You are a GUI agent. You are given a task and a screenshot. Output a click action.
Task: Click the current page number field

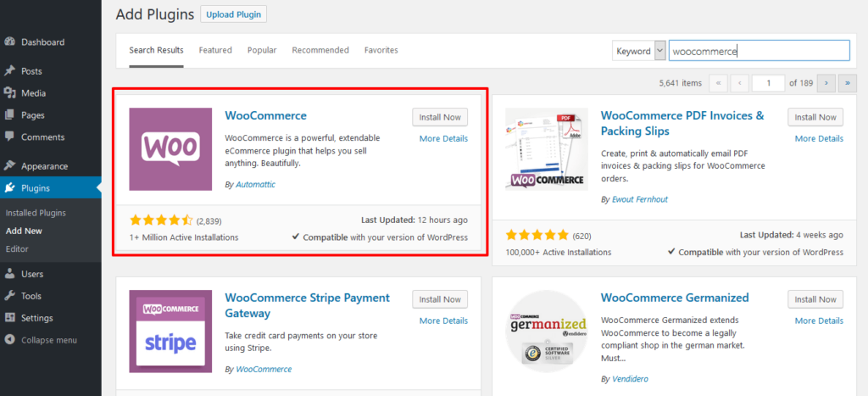pos(768,83)
